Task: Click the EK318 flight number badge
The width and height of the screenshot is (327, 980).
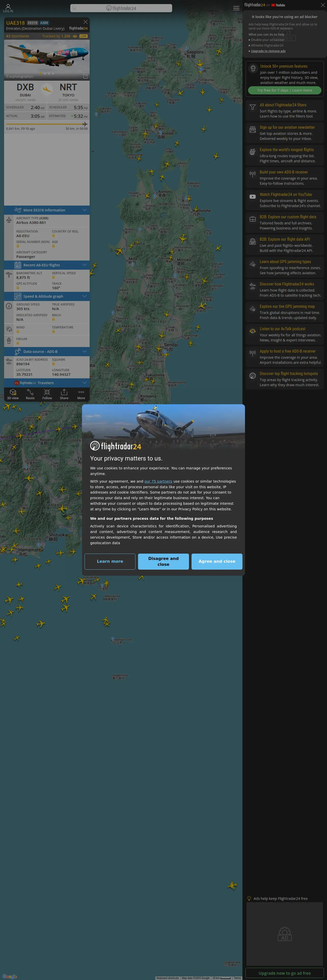Action: pyautogui.click(x=32, y=23)
